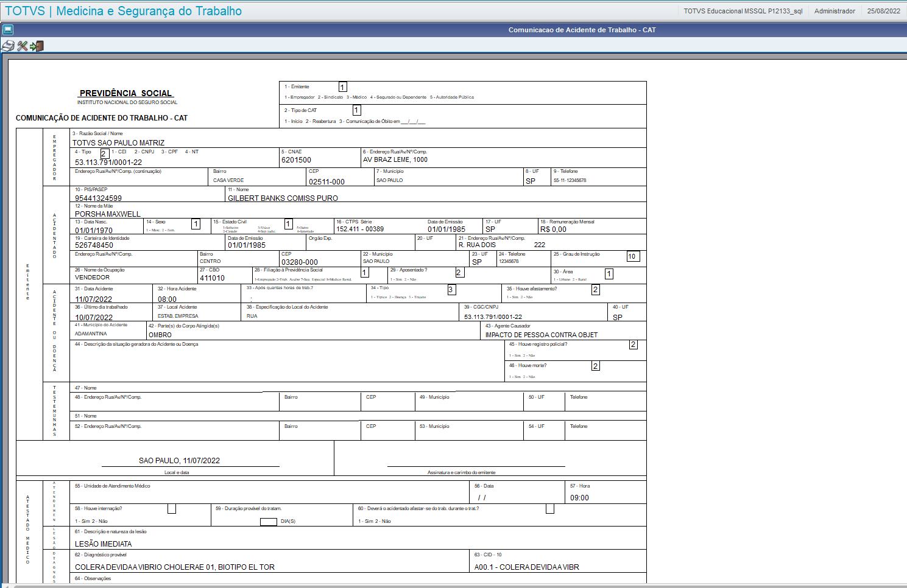Click the CGC/CNPJ value 53.113.791/0001-22

[493, 317]
